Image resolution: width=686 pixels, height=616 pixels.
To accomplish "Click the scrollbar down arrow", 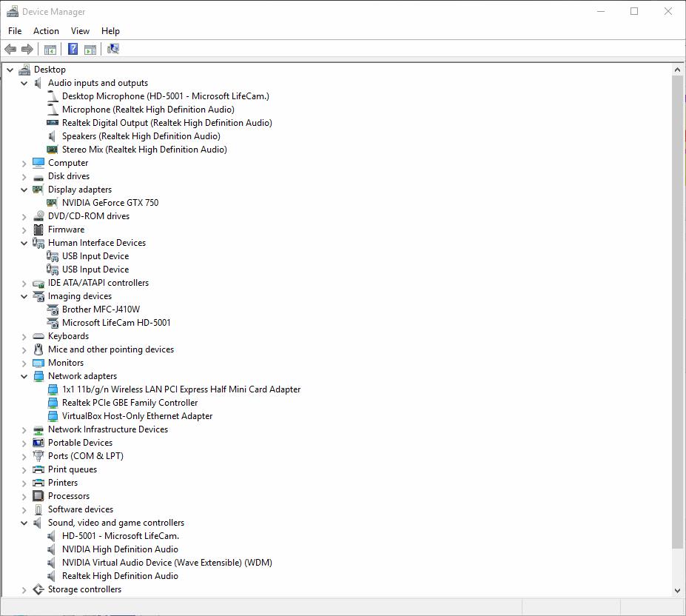I will click(x=677, y=591).
